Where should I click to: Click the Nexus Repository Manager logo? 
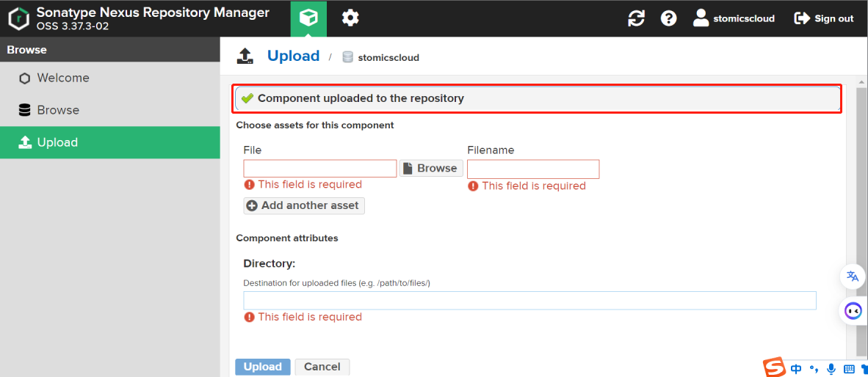point(18,18)
